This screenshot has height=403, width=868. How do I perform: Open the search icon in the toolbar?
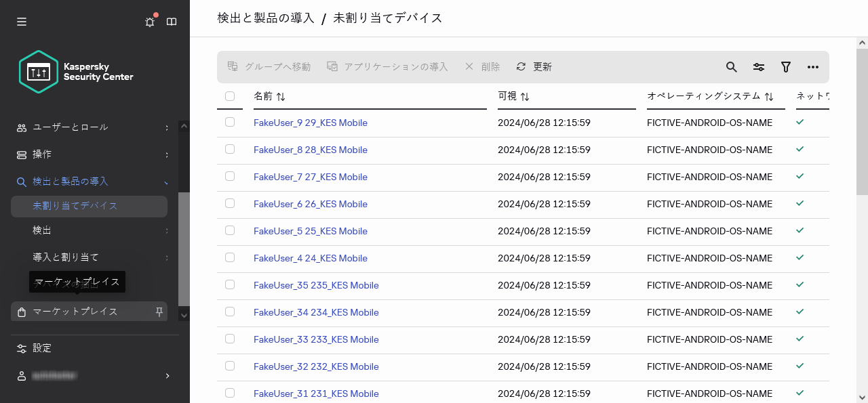731,67
